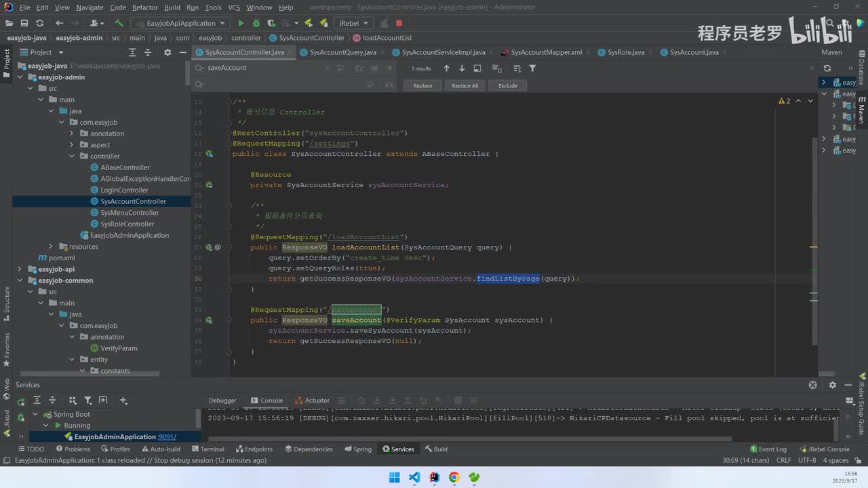Open the 9091 port link of EasyjobAdminApplication
This screenshot has width=868, height=488.
(167, 437)
